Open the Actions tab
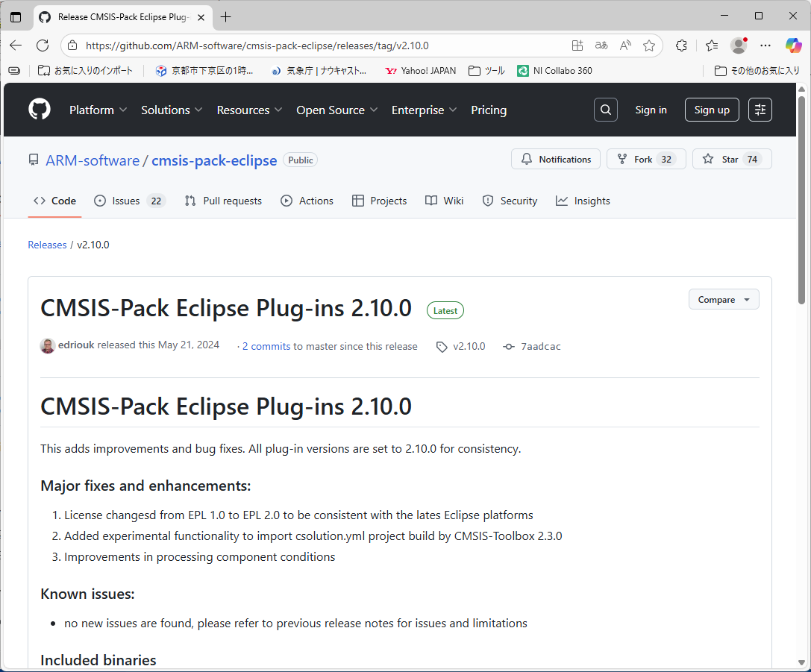811x672 pixels. (x=307, y=201)
